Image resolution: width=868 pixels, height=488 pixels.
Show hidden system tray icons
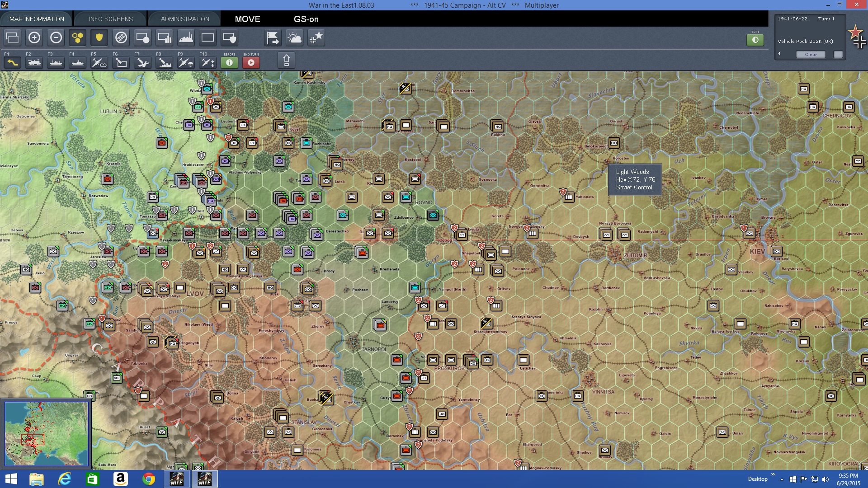click(782, 479)
